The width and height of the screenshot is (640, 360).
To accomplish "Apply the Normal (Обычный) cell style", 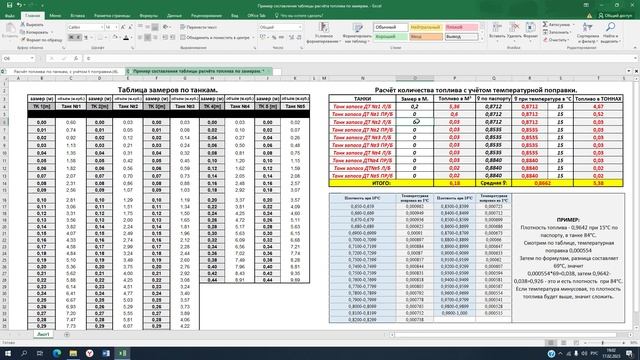I will 391,27.
